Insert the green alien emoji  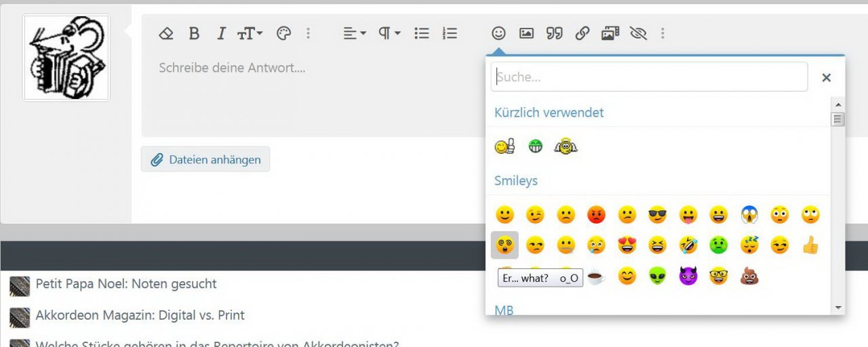(657, 277)
